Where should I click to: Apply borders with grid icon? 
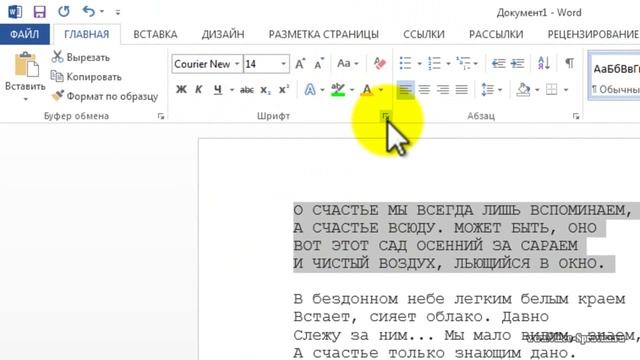(552, 90)
